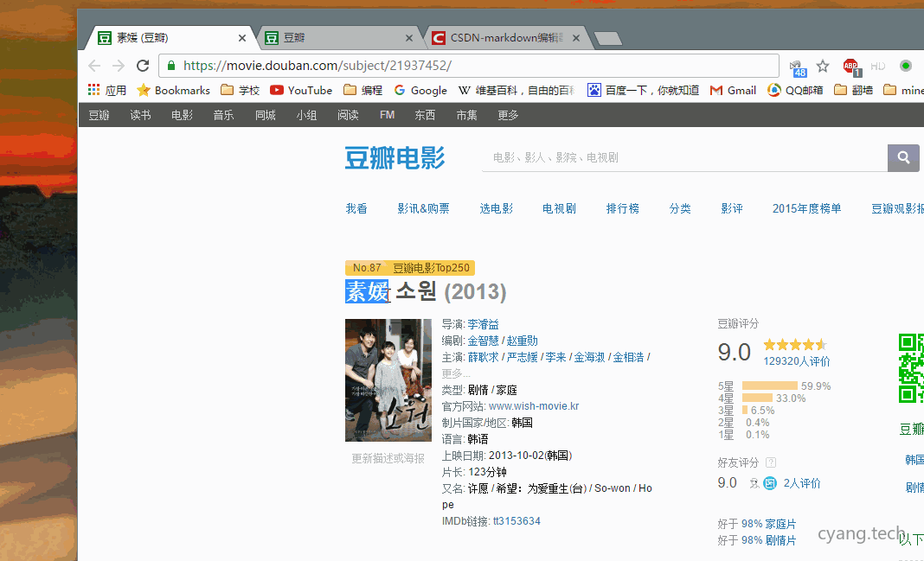Open director 李濬益's page link
The width and height of the screenshot is (924, 561).
click(x=483, y=324)
